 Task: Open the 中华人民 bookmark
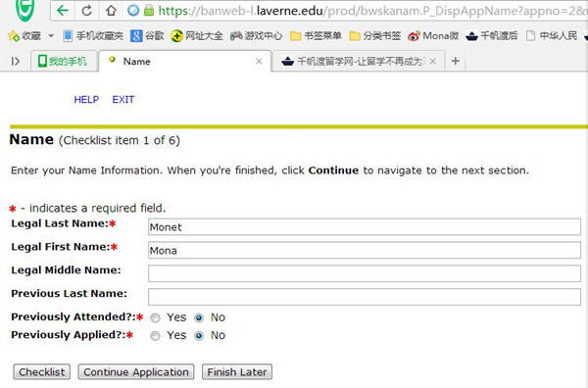[551, 36]
